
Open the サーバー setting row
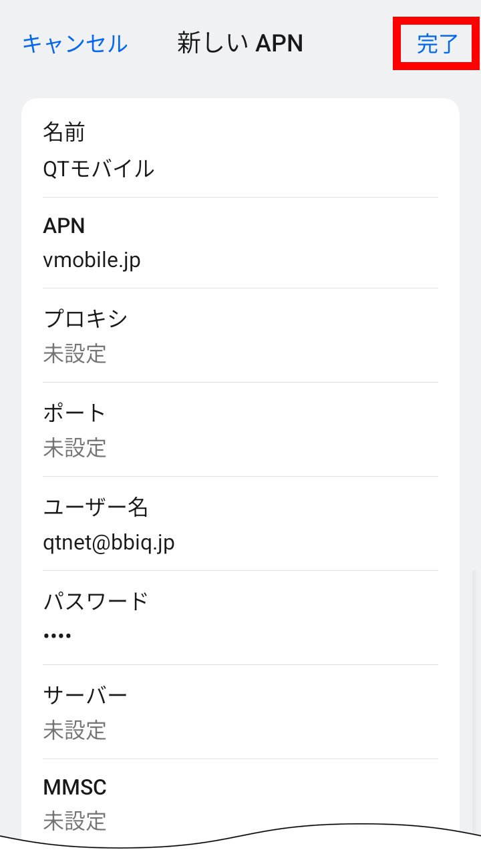[x=240, y=712]
